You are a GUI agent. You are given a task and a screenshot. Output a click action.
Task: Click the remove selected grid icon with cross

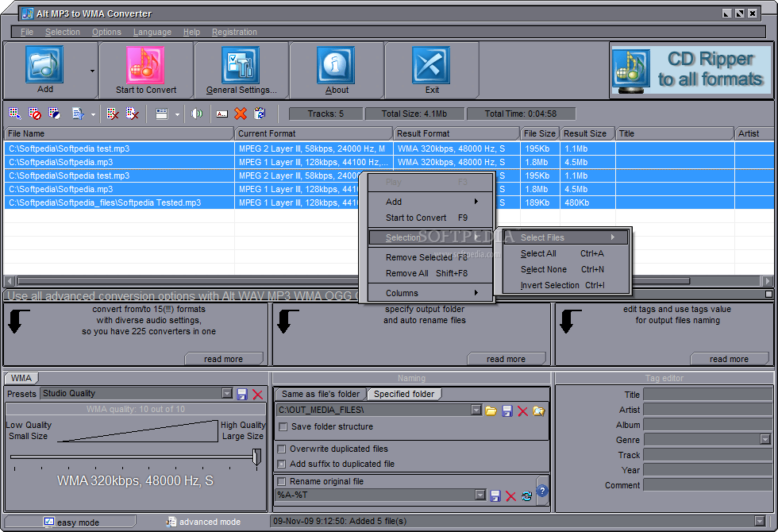pos(113,114)
